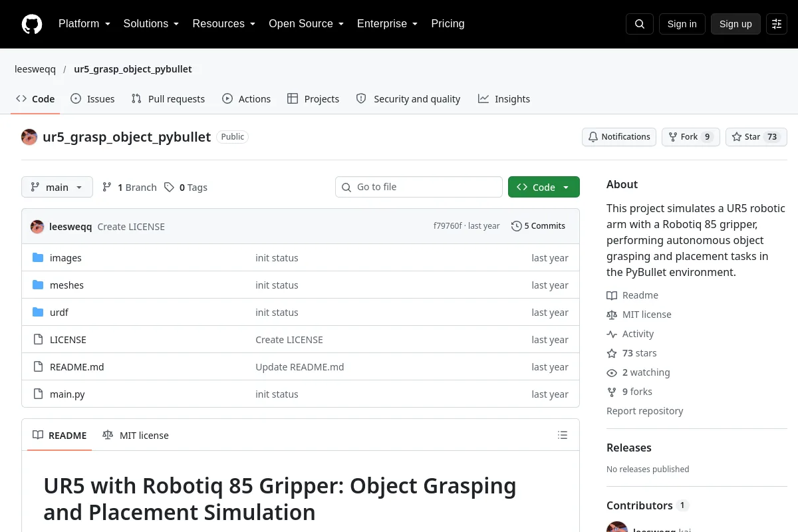The image size is (798, 532).
Task: Click the meshes folder icon
Action: [x=38, y=285]
